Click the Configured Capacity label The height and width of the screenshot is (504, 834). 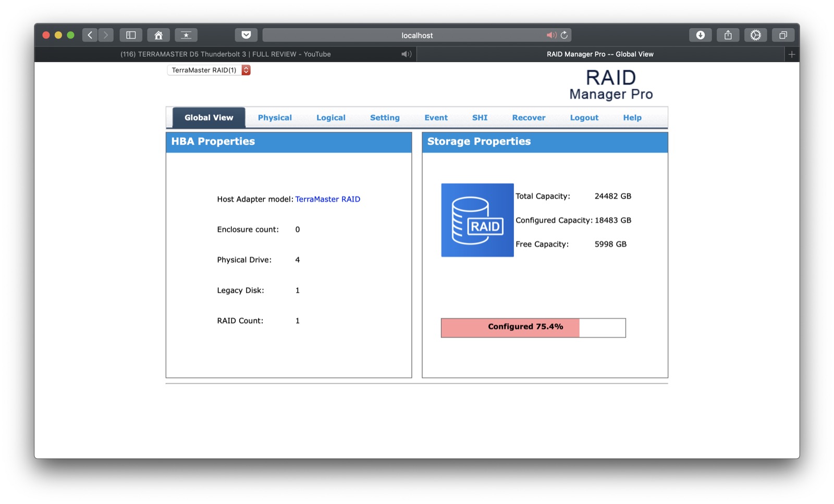pyautogui.click(x=554, y=220)
